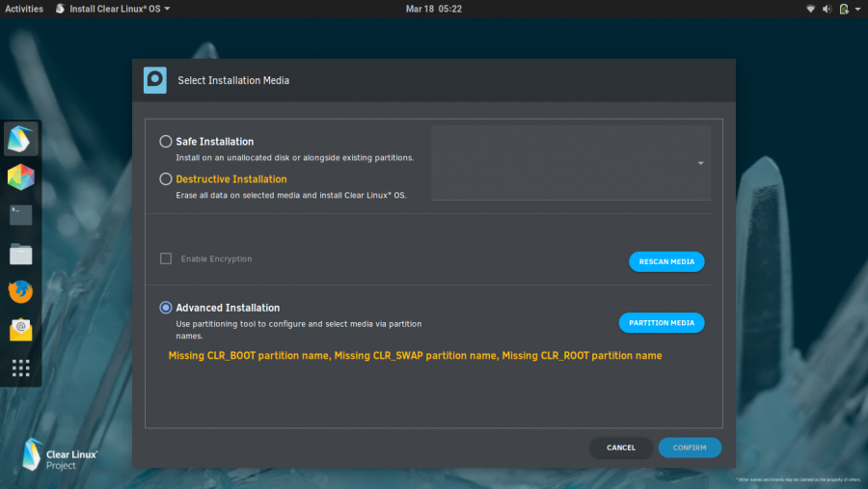Show all applications grid
Image resolution: width=868 pixels, height=489 pixels.
click(x=21, y=367)
